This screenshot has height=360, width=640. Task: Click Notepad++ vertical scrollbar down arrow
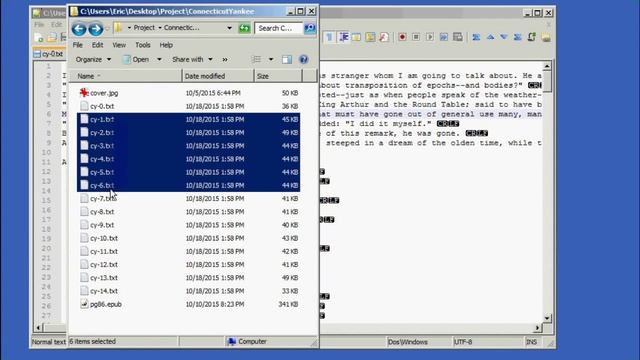[547, 318]
